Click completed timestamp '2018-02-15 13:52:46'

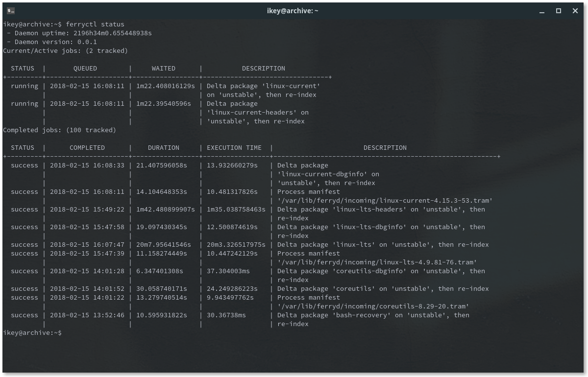[x=87, y=315]
